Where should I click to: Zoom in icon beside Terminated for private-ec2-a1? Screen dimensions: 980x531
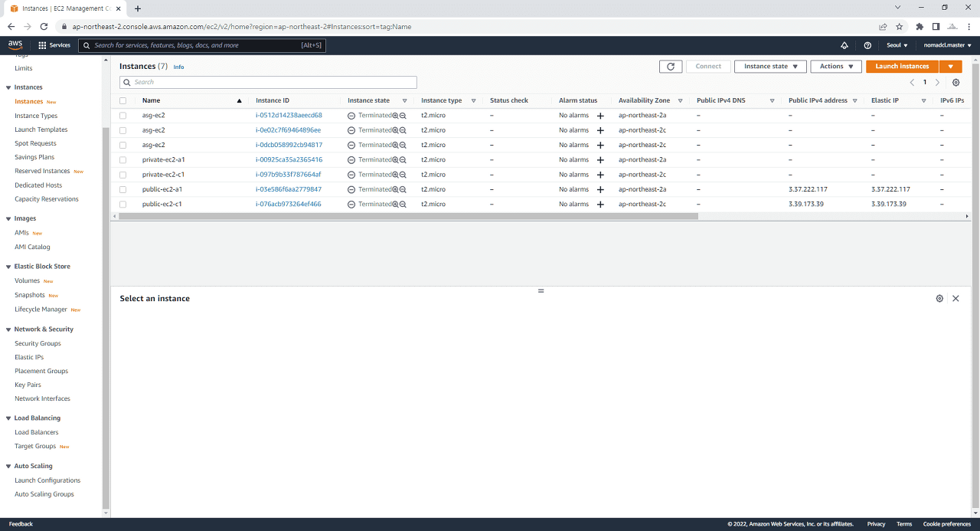point(395,160)
